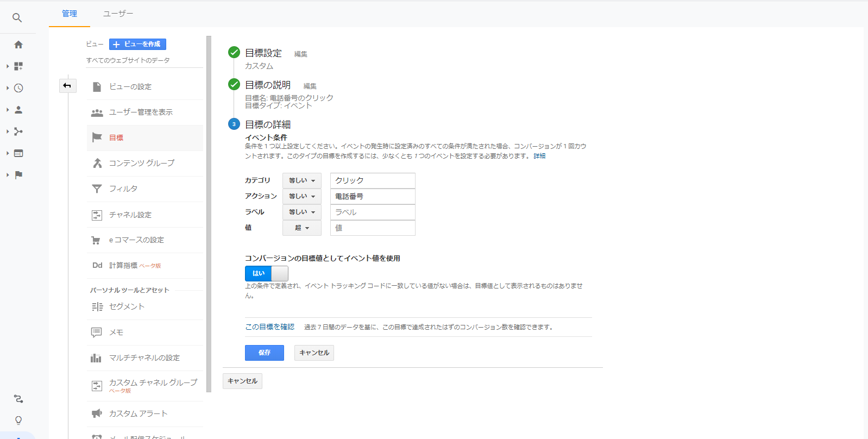Open the Audience person icon
The width and height of the screenshot is (868, 439).
tap(18, 110)
